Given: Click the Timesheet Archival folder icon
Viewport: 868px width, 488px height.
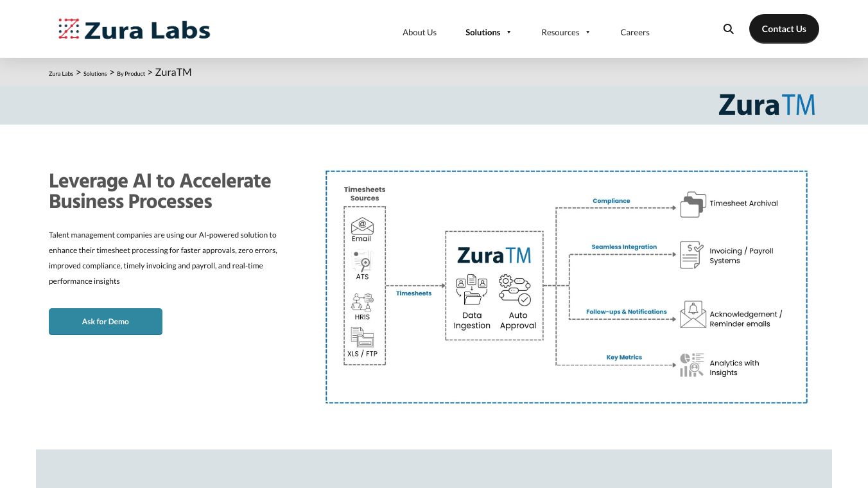Looking at the screenshot, I should 693,204.
